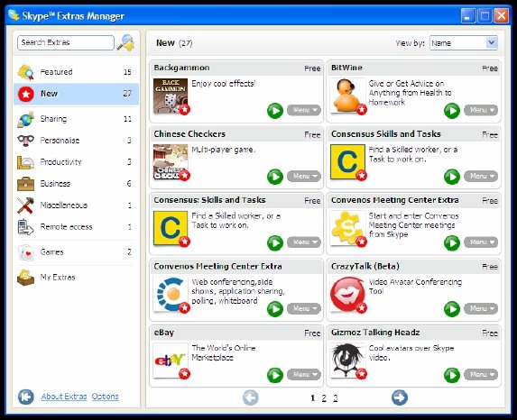This screenshot has width=517, height=420.
Task: Click the Business briefcase icon
Action: (x=25, y=184)
